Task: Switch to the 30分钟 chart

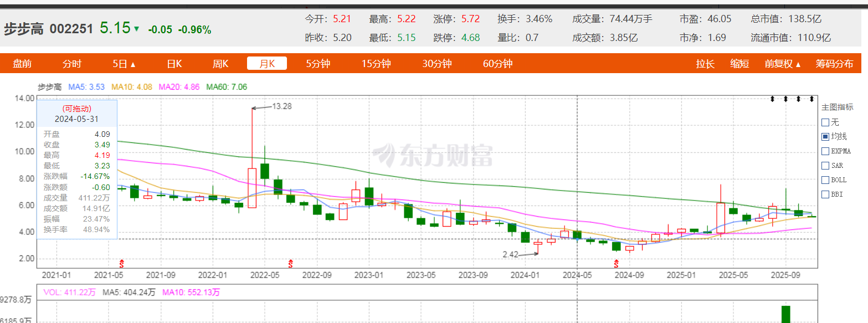Action: click(437, 64)
